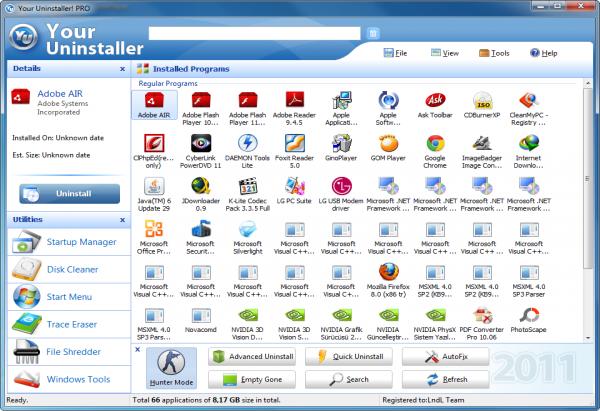
Task: Click the calendar icon beside search box
Action: 373,33
